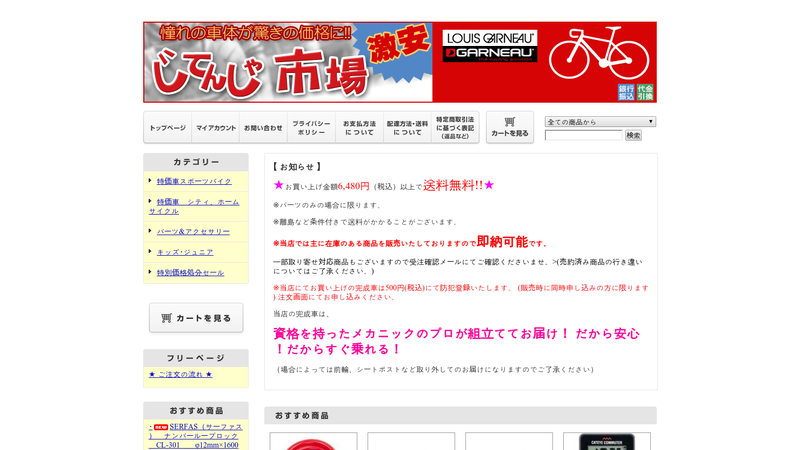
Task: Open the パーツ&アクセサリー category link
Action: (193, 231)
